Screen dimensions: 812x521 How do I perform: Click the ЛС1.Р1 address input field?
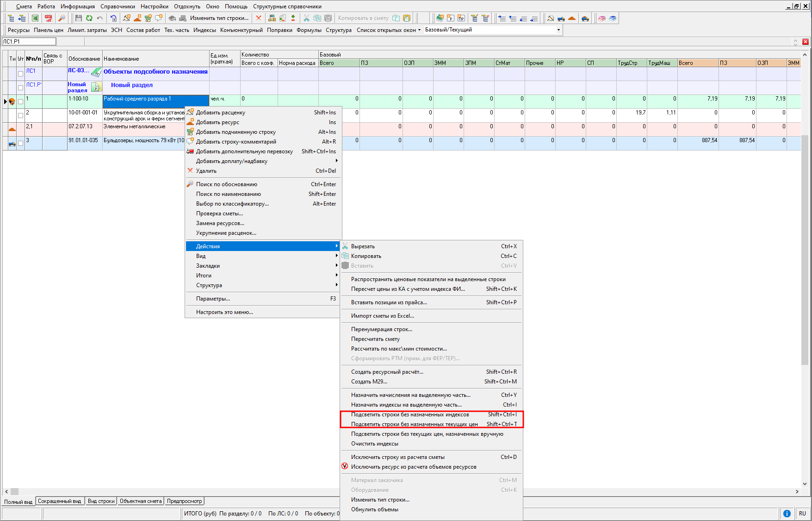click(x=29, y=42)
